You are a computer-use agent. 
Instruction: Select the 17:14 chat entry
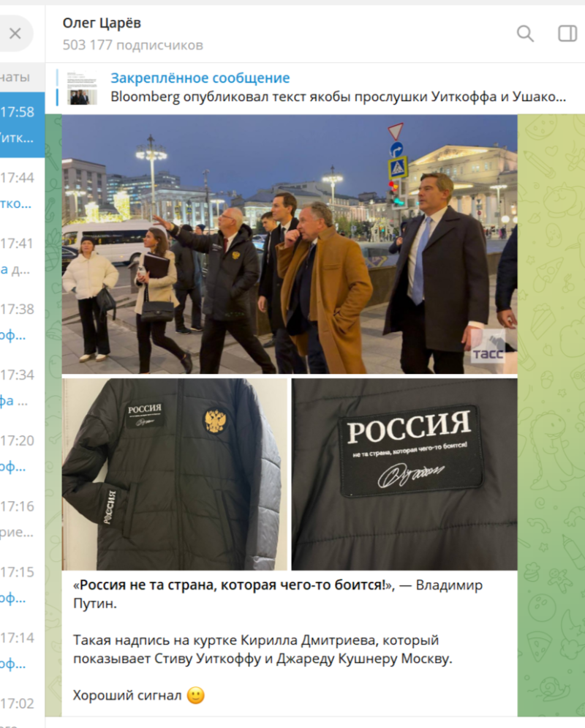[22, 650]
